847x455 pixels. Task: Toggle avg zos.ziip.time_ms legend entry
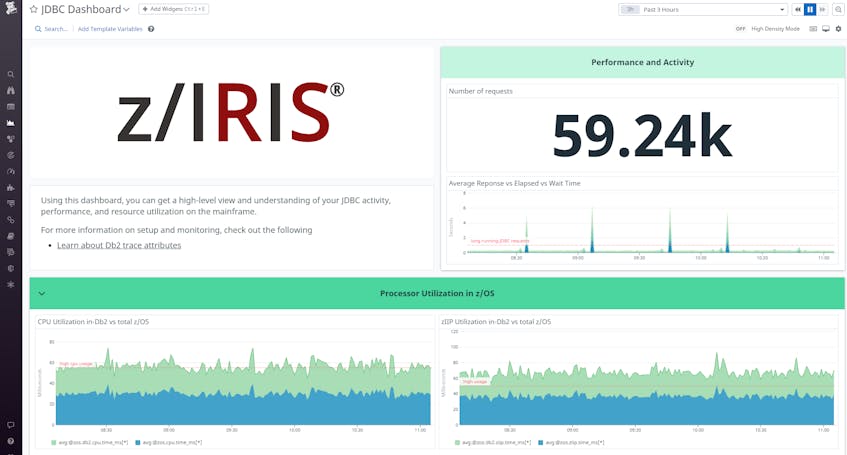point(572,443)
